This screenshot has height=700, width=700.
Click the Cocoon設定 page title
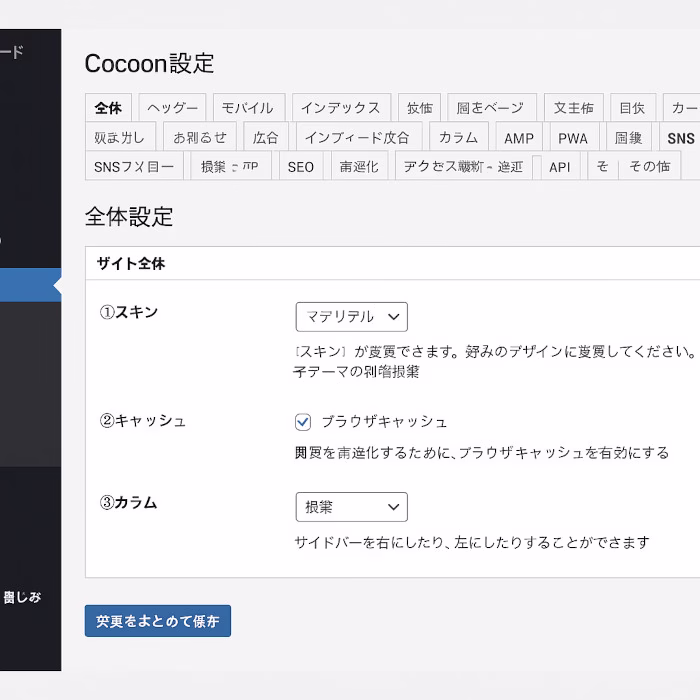[x=149, y=63]
